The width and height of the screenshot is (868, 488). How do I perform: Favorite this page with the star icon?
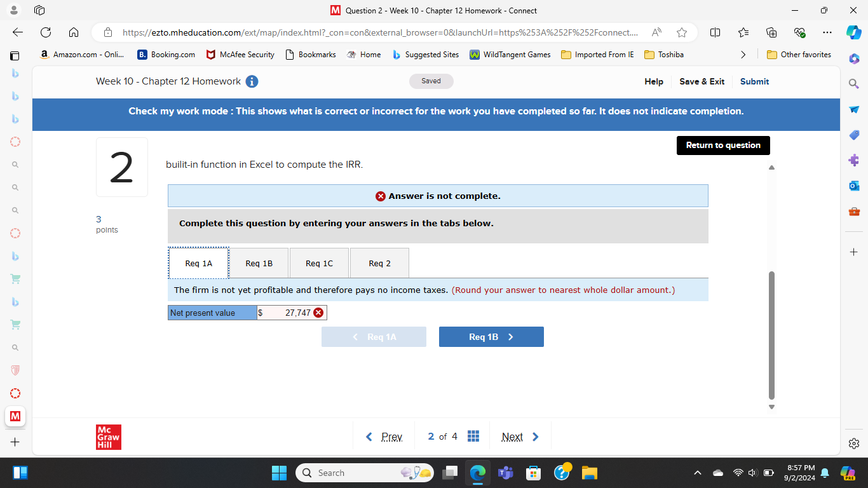tap(681, 32)
